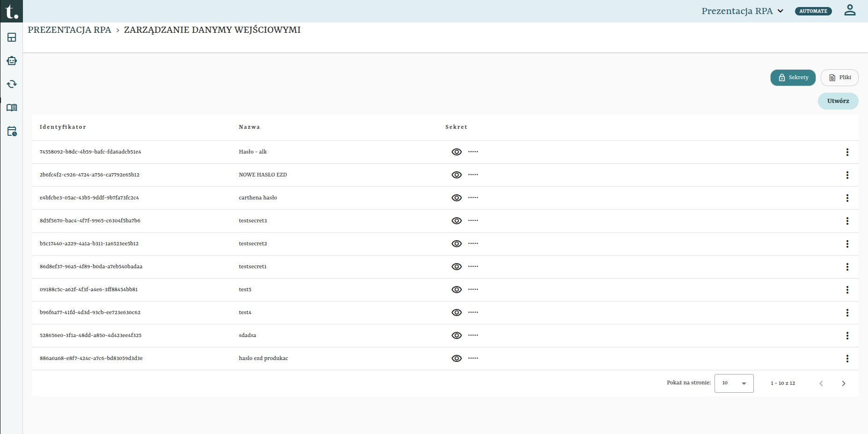This screenshot has height=434, width=868.
Task: Click the t. logo in top-left corner
Action: [11, 11]
